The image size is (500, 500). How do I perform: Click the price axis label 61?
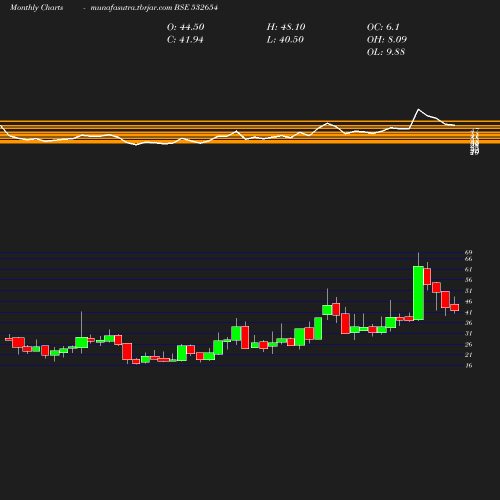[x=468, y=269]
